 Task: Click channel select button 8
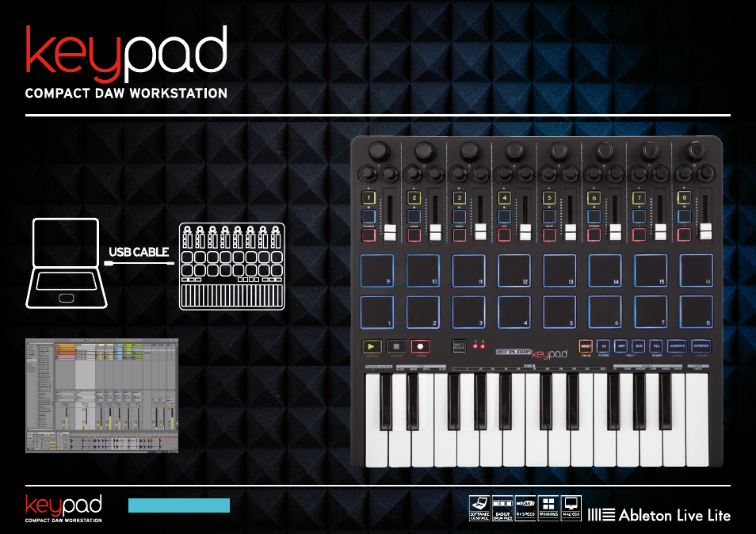684,197
